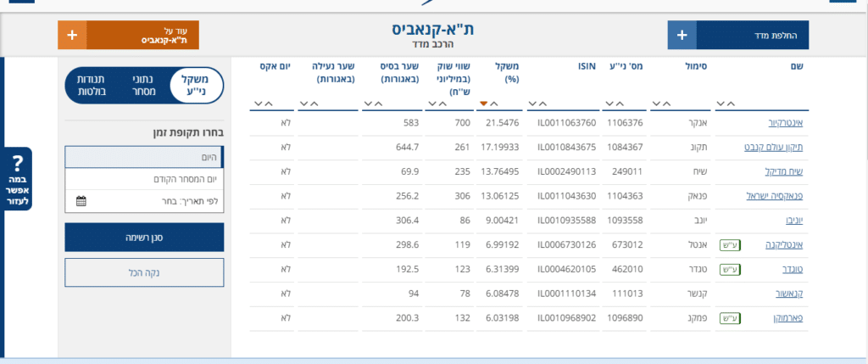This screenshot has width=868, height=364.
Task: Sort מס' ני"ע column descending arrow
Action: click(x=610, y=104)
